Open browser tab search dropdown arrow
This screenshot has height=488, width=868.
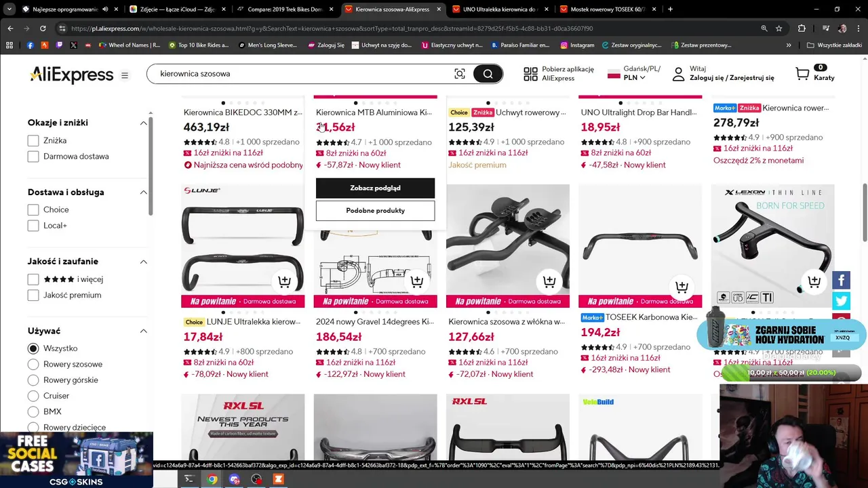click(x=9, y=9)
